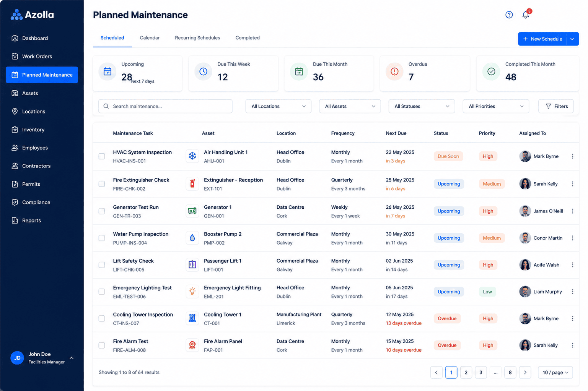Open Compliance in the sidebar
The height and width of the screenshot is (391, 588).
42,202
